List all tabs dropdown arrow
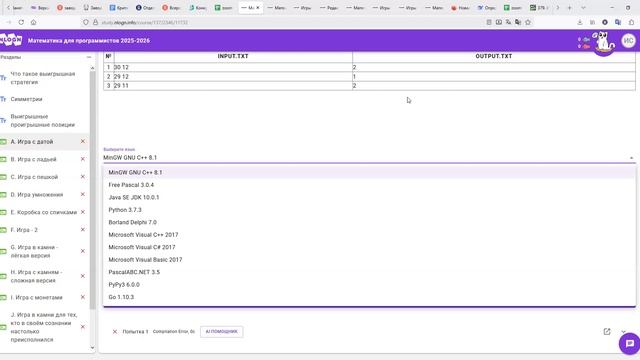 pos(583,8)
